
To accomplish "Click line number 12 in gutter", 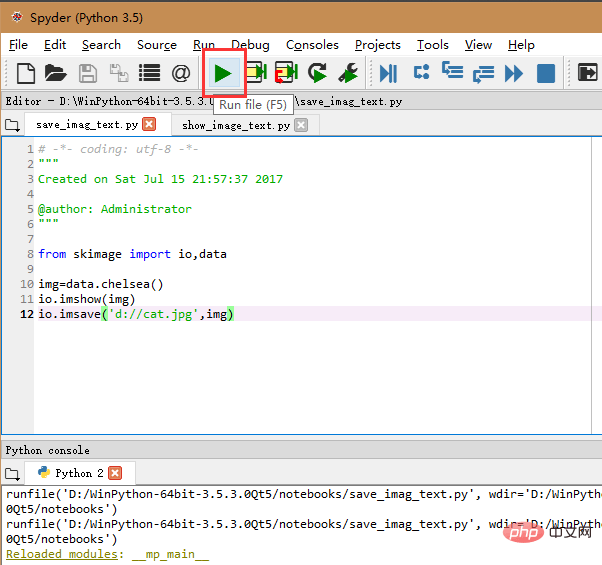I will pyautogui.click(x=26, y=314).
